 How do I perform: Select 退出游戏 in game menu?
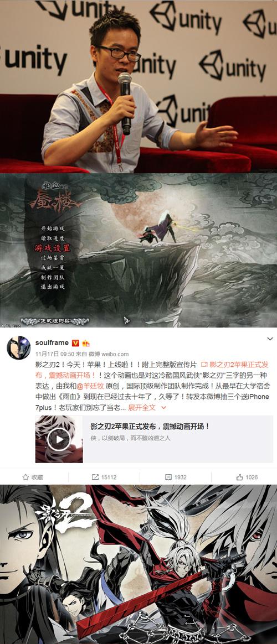click(53, 287)
